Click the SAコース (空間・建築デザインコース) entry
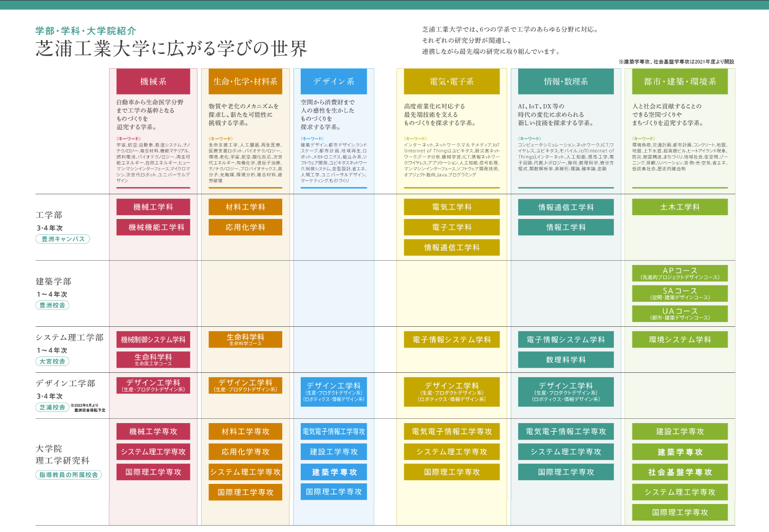 pyautogui.click(x=680, y=293)
